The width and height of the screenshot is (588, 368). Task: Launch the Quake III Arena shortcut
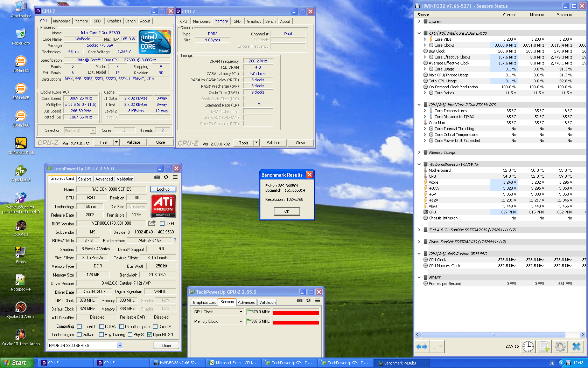21,310
